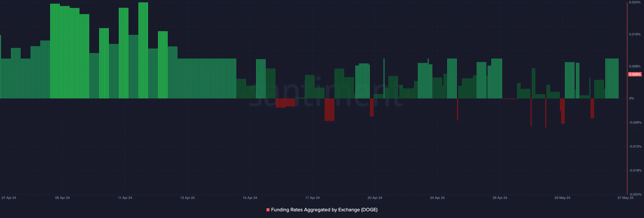Image resolution: width=644 pixels, height=218 pixels.
Task: Click the '17 Apr 24' date label
Action: tap(312, 198)
